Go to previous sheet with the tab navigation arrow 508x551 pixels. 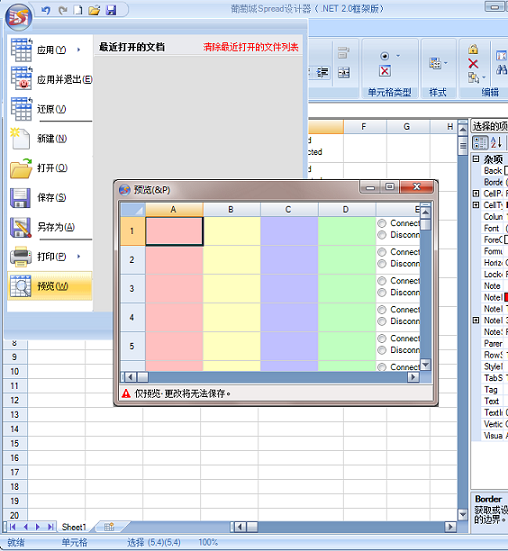click(x=26, y=527)
